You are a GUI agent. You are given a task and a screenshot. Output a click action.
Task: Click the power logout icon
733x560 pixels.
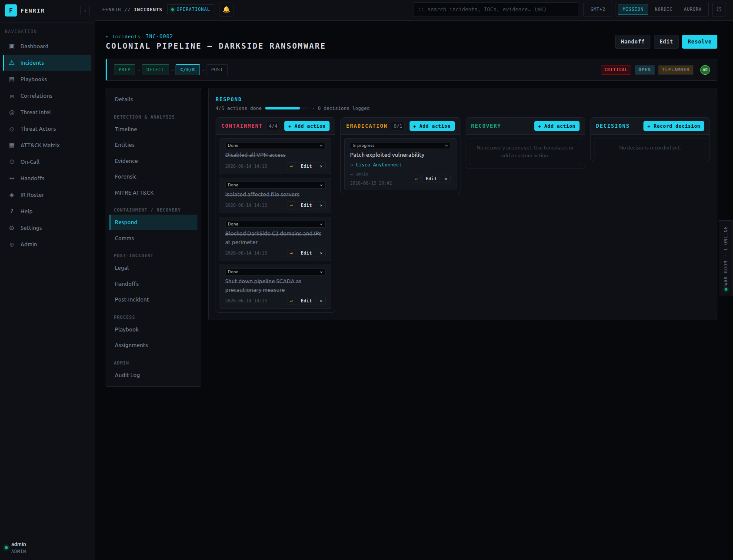[x=719, y=10]
